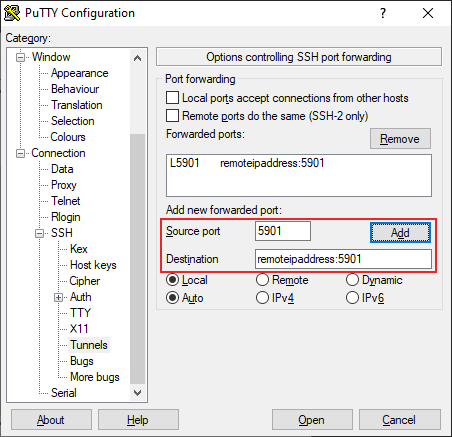
Task: Click the Source port input field
Action: point(283,231)
